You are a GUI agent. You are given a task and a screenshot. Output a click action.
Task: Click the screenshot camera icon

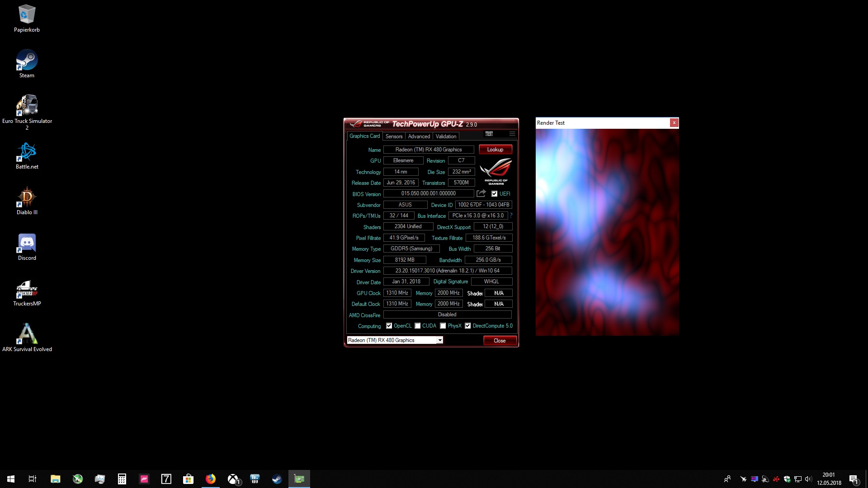pyautogui.click(x=489, y=134)
